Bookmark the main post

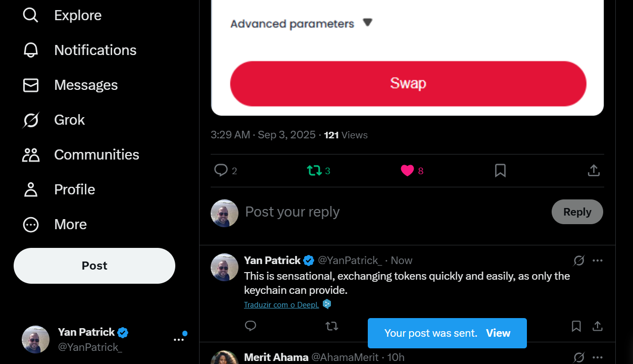click(500, 171)
